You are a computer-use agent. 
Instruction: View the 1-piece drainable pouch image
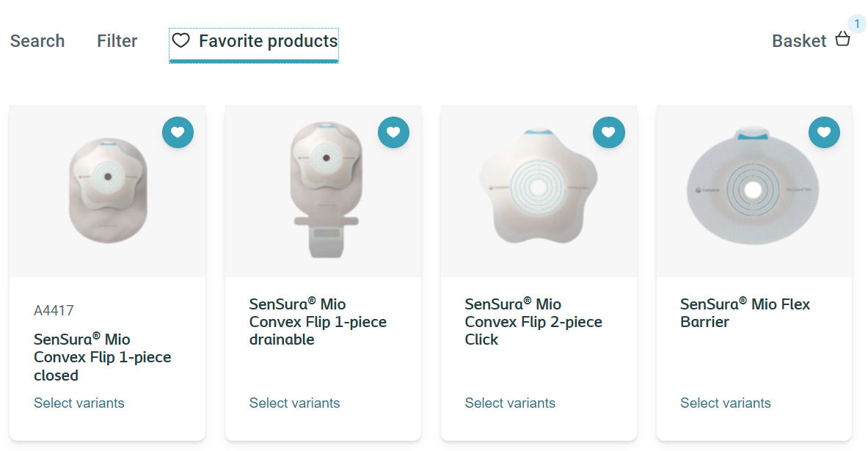point(323,191)
